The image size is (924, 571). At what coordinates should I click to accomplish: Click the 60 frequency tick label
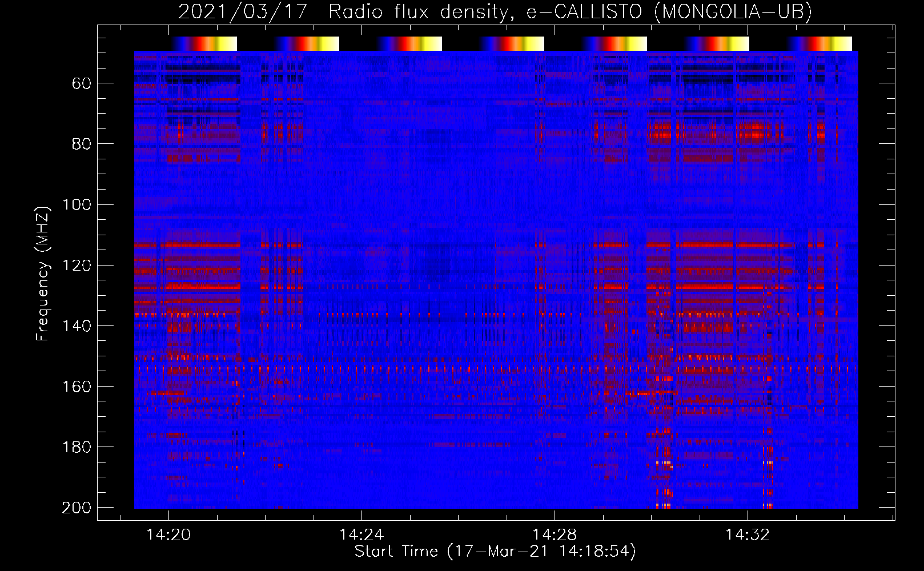coord(82,83)
